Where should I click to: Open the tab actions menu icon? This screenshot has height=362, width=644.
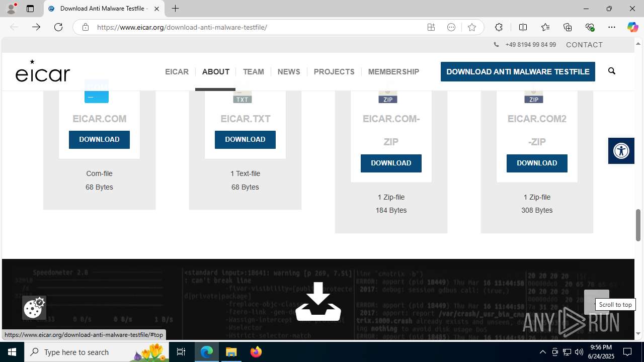click(x=30, y=9)
